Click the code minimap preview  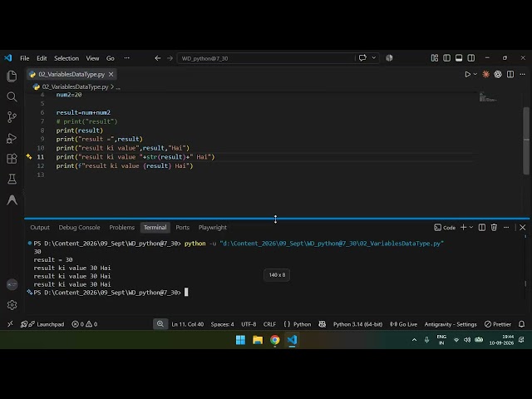coord(488,97)
